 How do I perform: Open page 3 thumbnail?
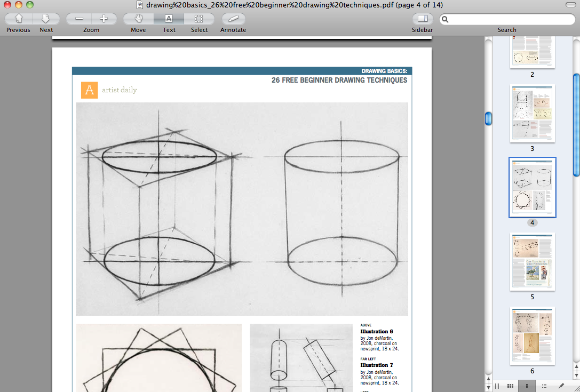(x=533, y=113)
